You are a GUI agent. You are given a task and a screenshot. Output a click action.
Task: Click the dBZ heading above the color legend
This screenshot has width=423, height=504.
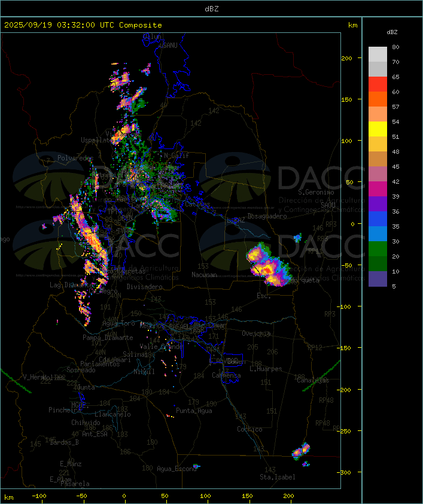392,32
